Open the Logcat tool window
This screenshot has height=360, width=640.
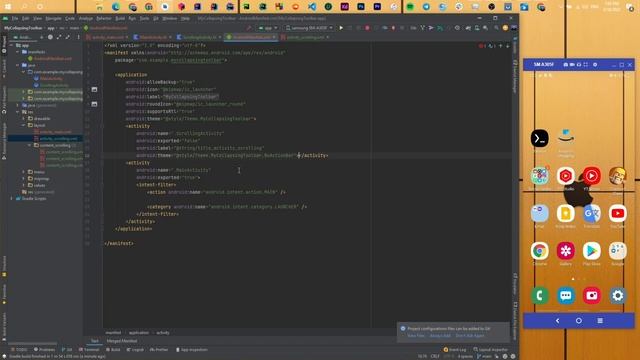click(x=135, y=350)
